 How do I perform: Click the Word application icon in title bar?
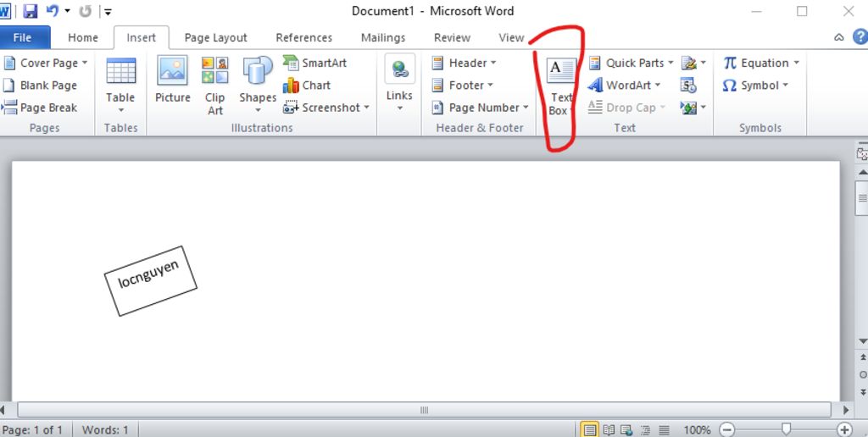pos(4,10)
